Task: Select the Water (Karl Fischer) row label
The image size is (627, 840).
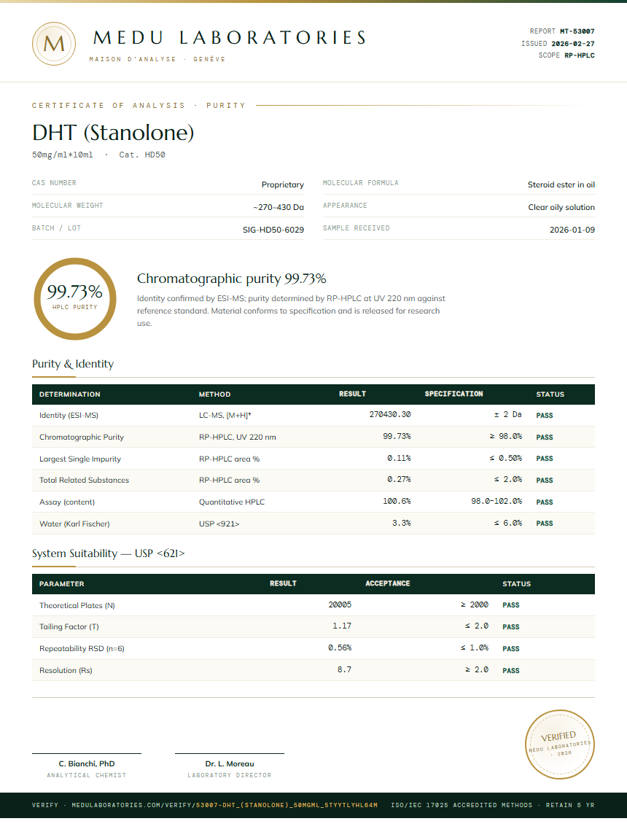Action: 74,524
